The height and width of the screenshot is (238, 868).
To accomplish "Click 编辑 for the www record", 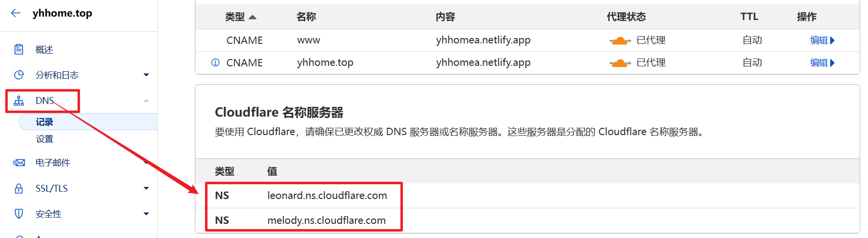I will [822, 40].
